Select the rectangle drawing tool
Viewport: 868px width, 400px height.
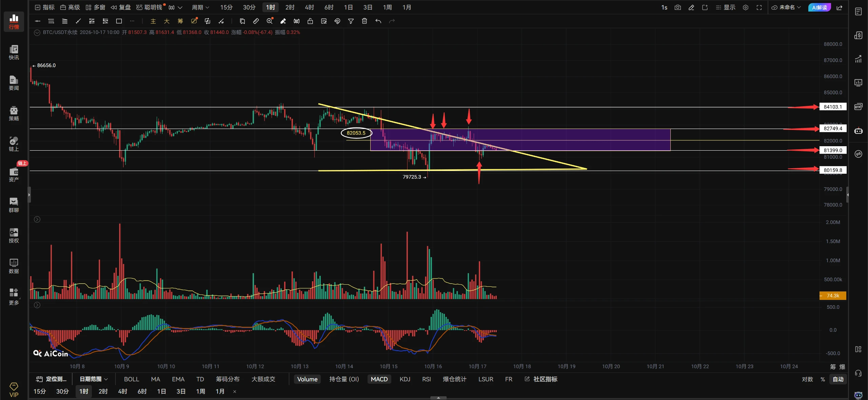point(119,21)
